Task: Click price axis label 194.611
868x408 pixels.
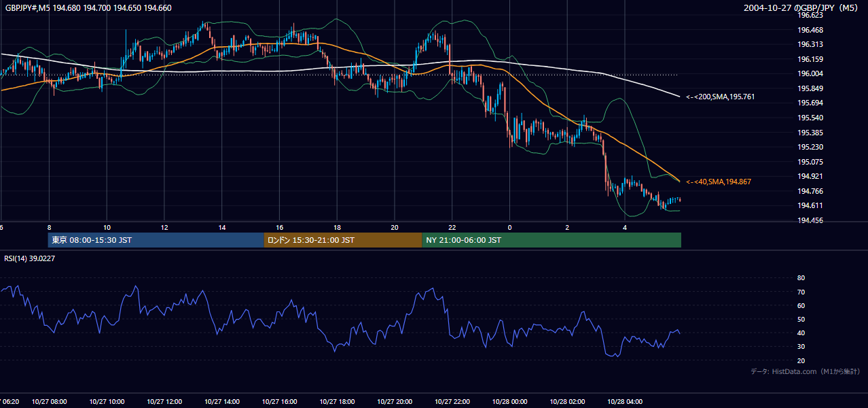Action: pos(810,205)
